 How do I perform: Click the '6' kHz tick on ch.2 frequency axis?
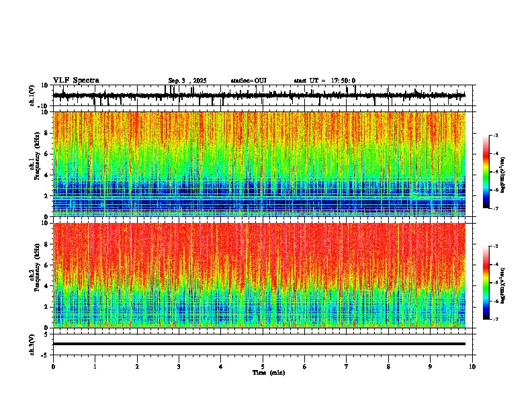point(47,265)
